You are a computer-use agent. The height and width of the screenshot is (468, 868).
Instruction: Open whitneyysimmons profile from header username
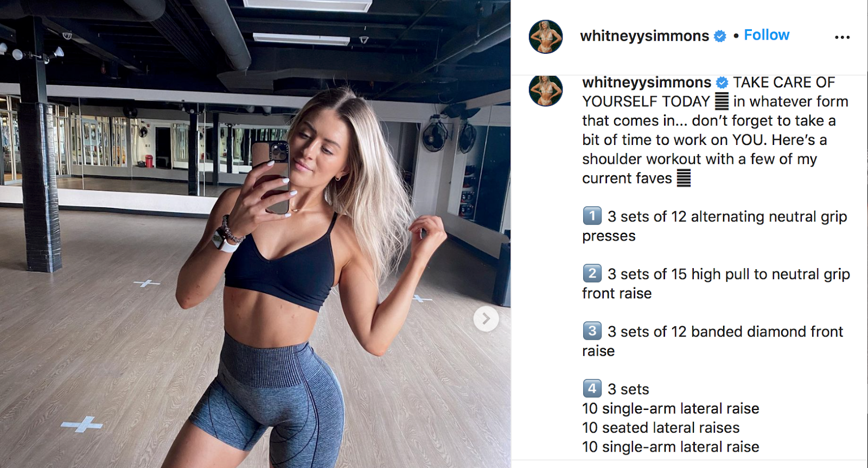coord(644,36)
